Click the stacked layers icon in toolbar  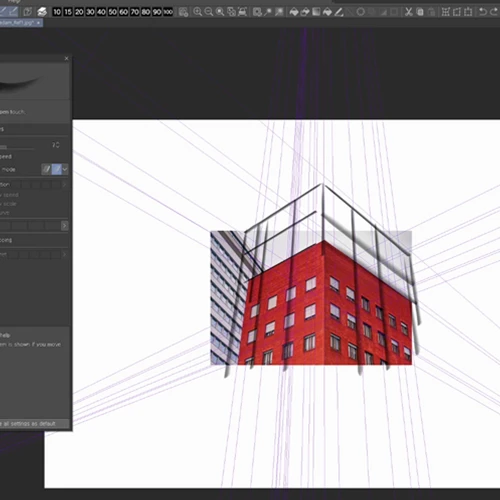pos(42,12)
